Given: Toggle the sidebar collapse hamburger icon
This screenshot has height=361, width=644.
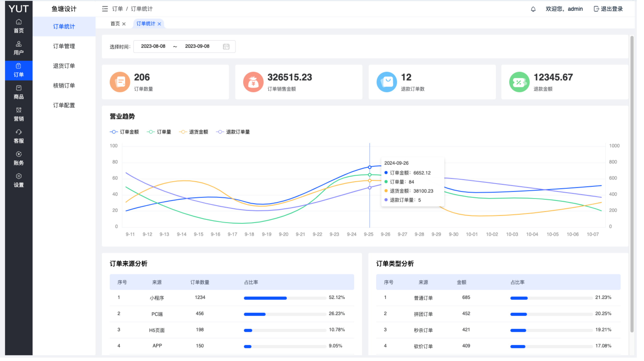Looking at the screenshot, I should (105, 9).
